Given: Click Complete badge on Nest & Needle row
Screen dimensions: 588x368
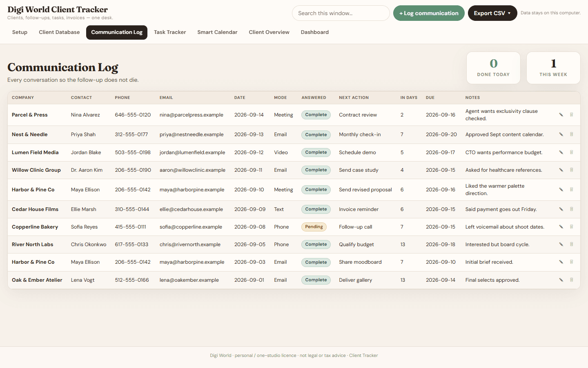Looking at the screenshot, I should pos(316,135).
